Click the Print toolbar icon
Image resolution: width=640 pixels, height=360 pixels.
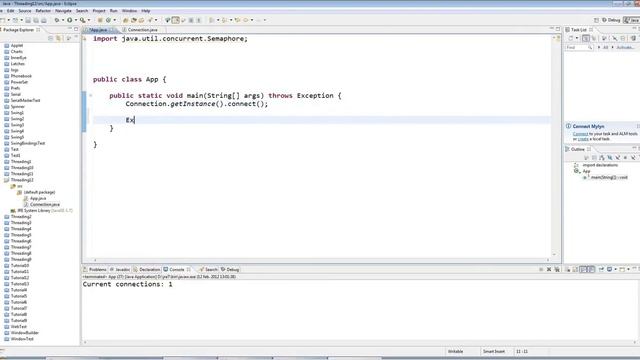click(x=44, y=20)
